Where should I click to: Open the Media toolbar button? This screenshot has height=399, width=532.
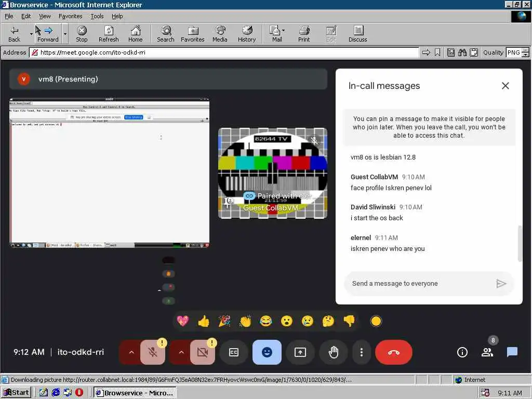[x=220, y=34]
